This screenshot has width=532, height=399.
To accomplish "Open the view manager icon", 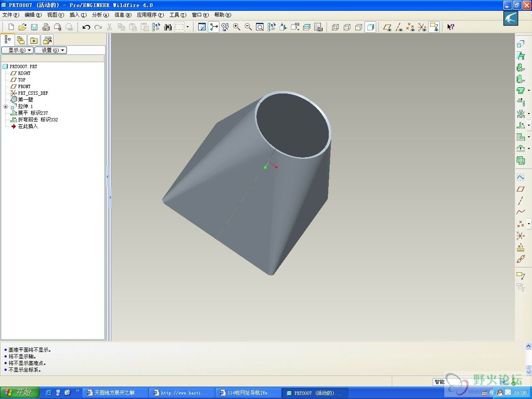I will click(x=318, y=27).
